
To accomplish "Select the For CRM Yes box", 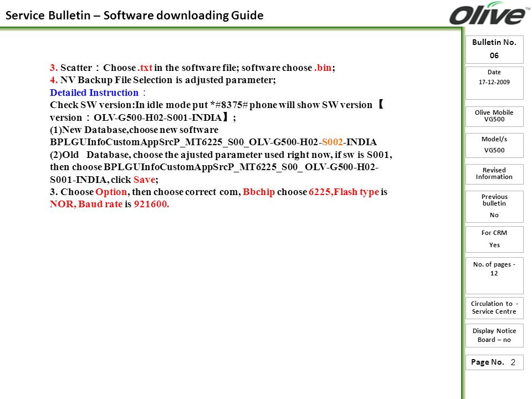I will 494,239.
